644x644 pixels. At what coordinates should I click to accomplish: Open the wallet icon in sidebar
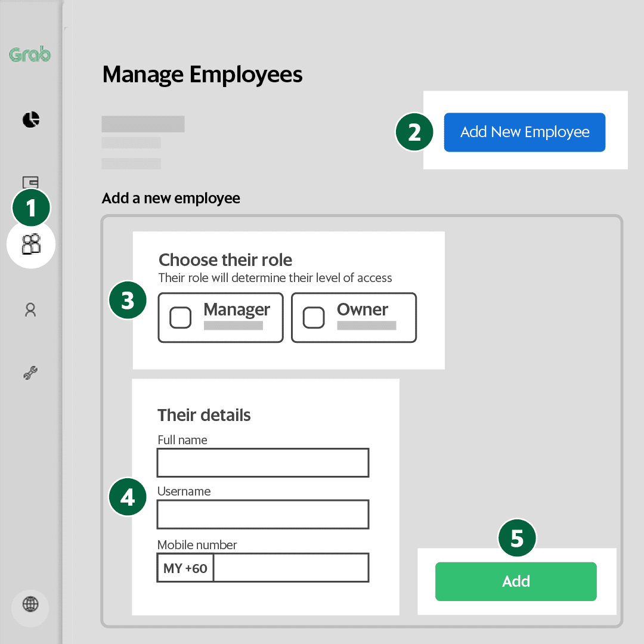tap(30, 182)
